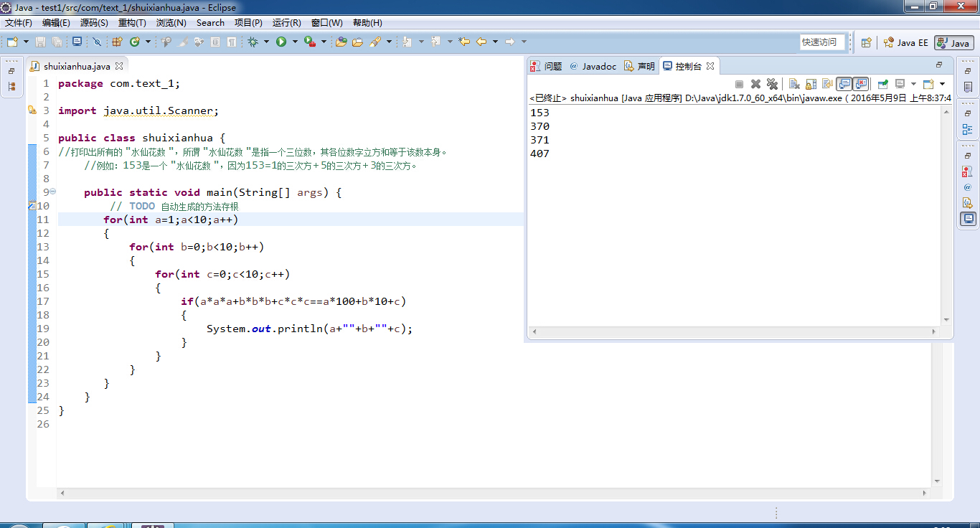The width and height of the screenshot is (980, 528).
Task: Open the Debug configurations dropdown arrow
Action: click(x=266, y=42)
